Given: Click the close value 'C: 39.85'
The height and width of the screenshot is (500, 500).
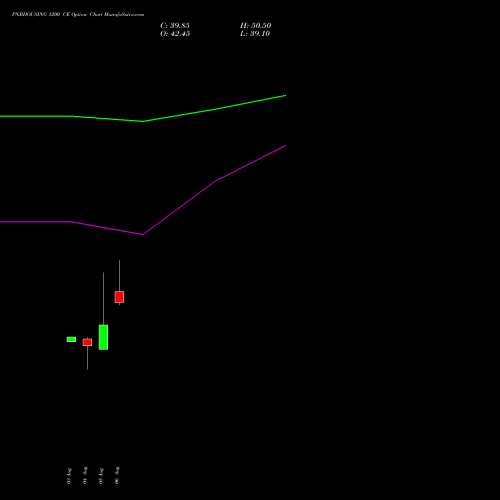Looking at the screenshot, I should point(175,26).
